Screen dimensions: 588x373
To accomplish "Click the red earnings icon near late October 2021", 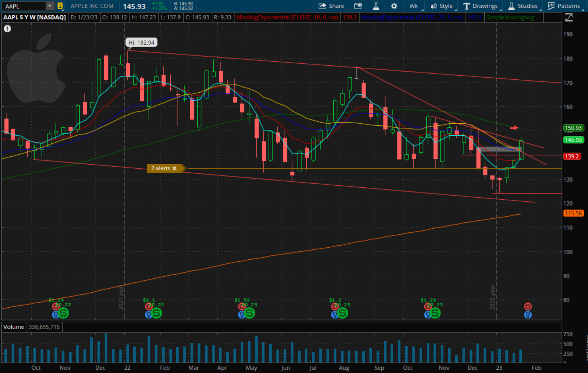I will 55,306.
